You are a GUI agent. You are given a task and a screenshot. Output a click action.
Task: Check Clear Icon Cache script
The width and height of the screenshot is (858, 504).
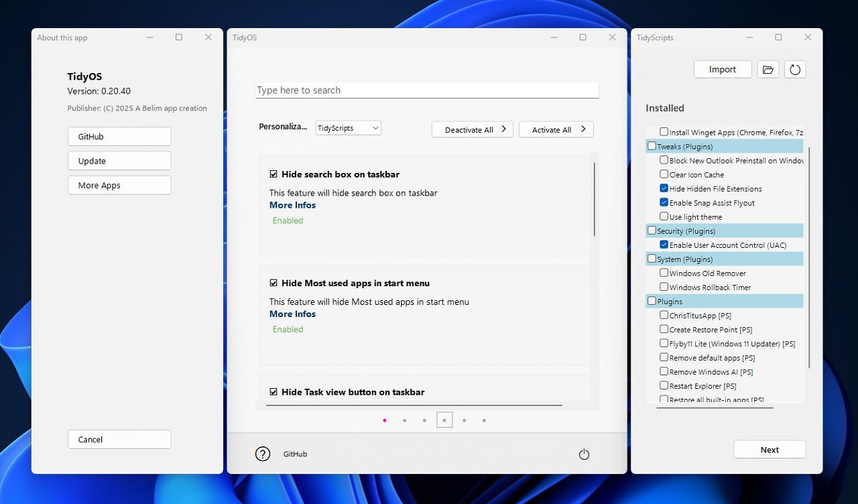tap(664, 174)
